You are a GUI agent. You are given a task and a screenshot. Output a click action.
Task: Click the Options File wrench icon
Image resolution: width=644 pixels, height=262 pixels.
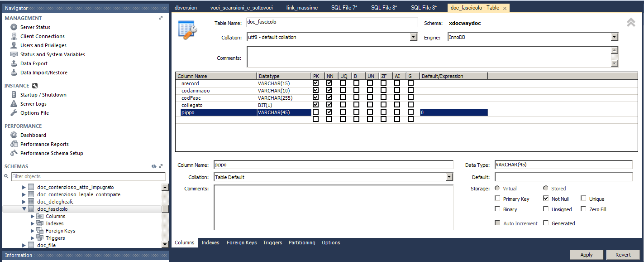(x=14, y=113)
